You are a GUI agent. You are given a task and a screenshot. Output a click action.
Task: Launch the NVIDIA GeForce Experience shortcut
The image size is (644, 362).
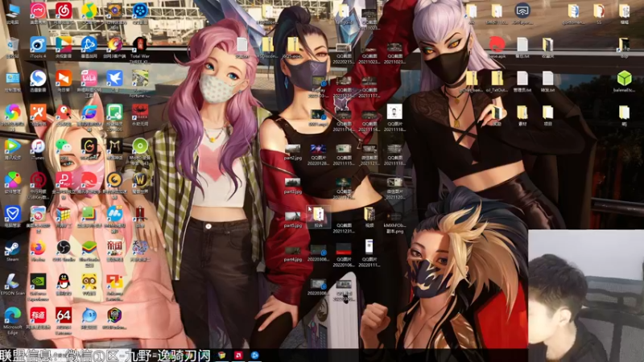(x=38, y=282)
